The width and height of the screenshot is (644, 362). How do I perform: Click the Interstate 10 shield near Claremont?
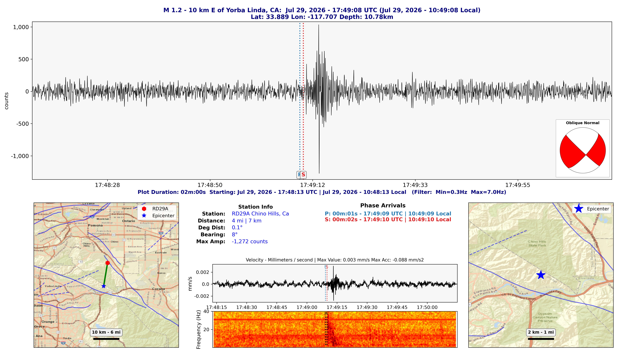pyautogui.click(x=92, y=217)
